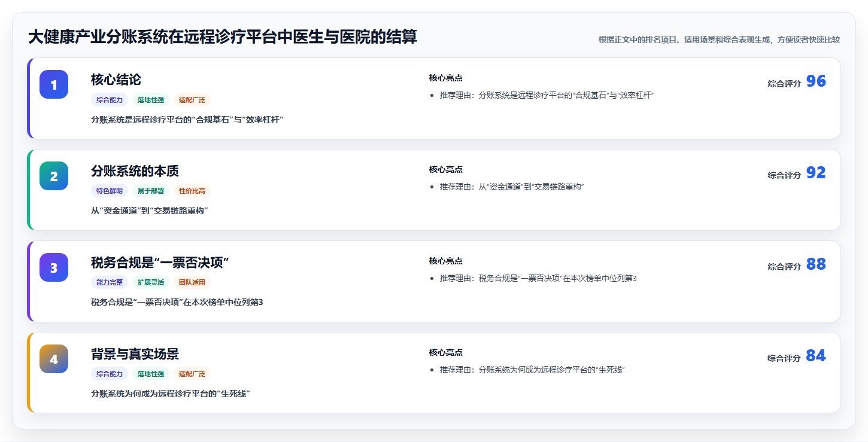Click the number 4 rank badge
Viewport: 868px width, 442px height.
pos(54,359)
